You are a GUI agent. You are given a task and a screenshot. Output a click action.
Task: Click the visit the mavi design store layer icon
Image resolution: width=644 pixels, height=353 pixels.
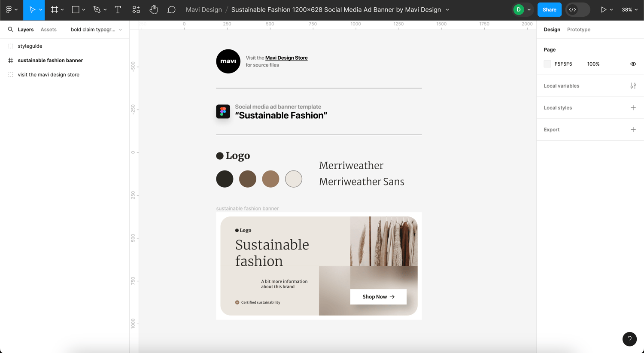click(x=11, y=75)
